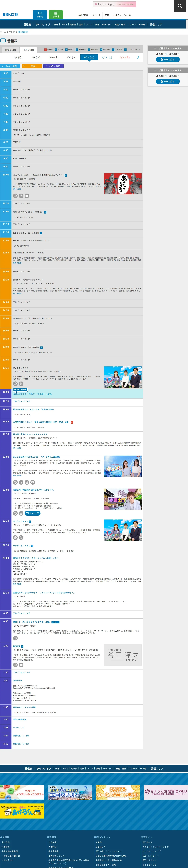Click テレビ breadcrumb link
The height and width of the screenshot is (868, 188).
(x=12, y=32)
